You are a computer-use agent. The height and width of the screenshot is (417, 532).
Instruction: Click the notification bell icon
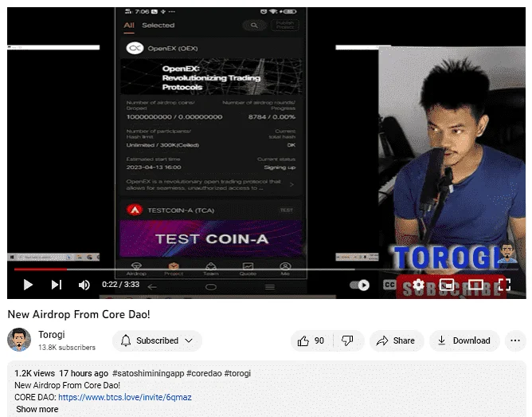coord(126,340)
